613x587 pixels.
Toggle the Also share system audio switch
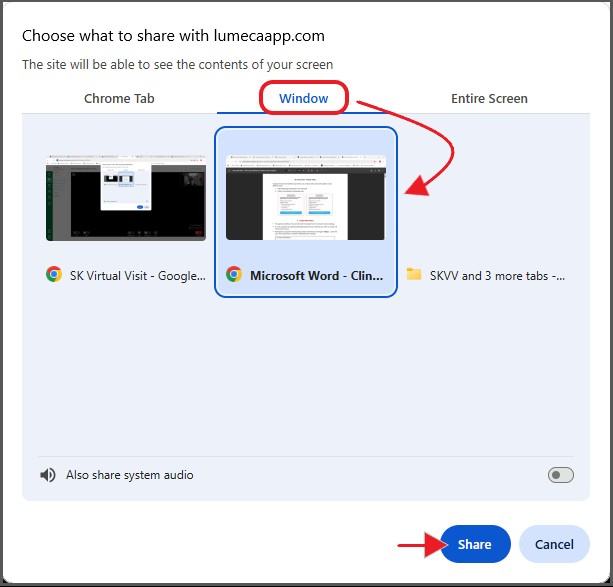tap(561, 475)
